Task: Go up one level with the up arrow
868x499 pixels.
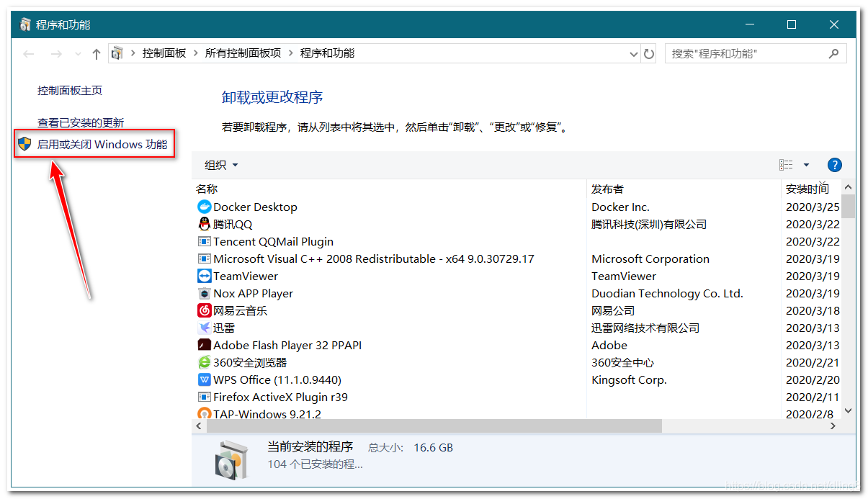Action: [x=97, y=53]
